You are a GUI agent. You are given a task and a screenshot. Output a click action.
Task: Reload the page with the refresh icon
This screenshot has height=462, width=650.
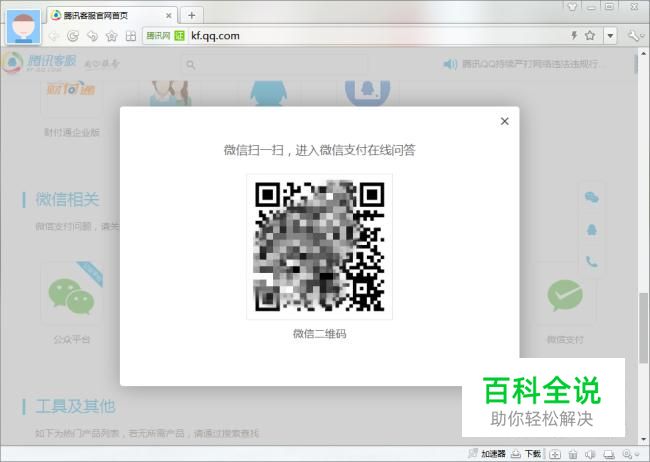click(73, 36)
